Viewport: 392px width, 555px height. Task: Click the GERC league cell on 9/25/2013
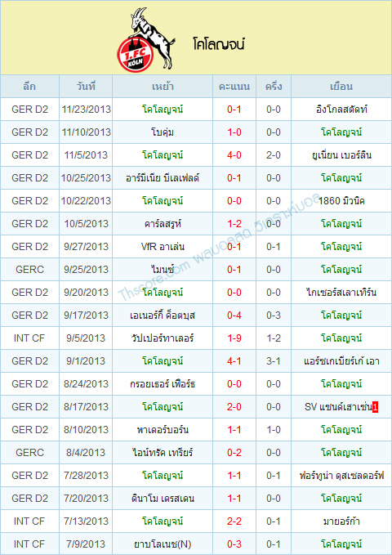click(x=29, y=270)
